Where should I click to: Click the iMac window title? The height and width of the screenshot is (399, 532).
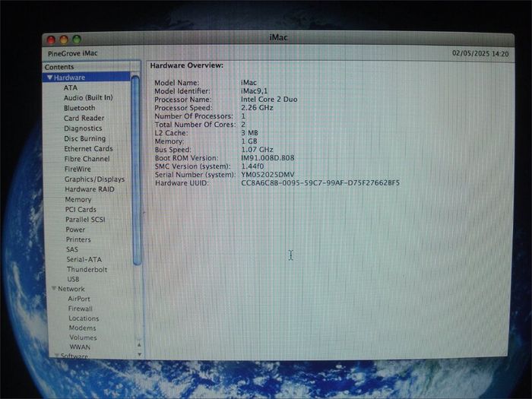279,37
